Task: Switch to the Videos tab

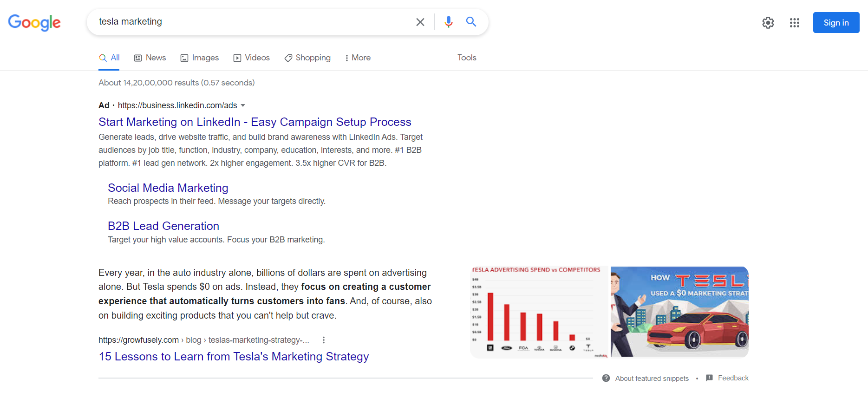Action: [x=251, y=58]
